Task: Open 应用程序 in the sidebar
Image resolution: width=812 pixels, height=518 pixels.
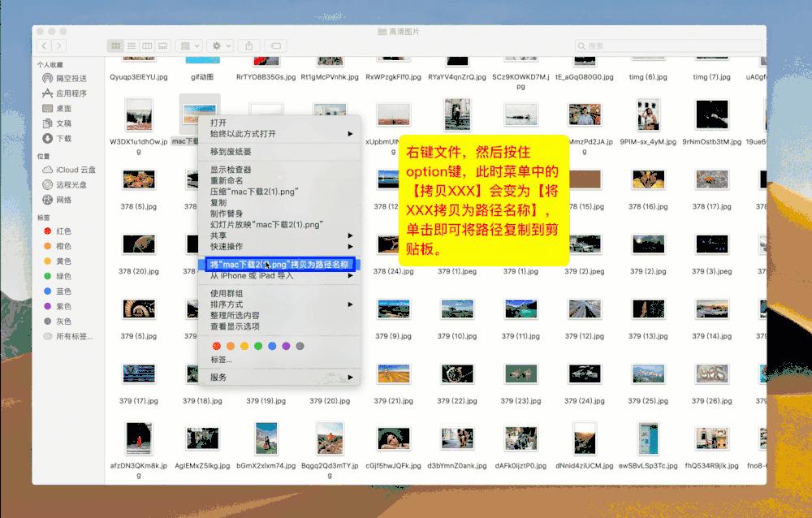Action: pos(64,93)
